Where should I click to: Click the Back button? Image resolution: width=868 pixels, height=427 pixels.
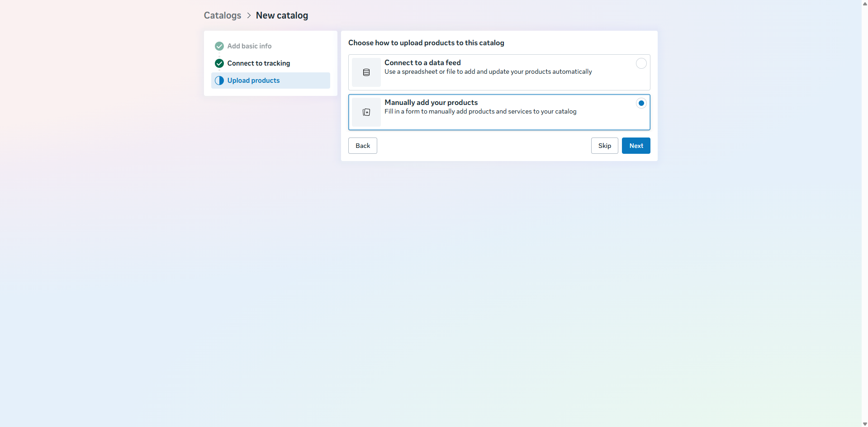click(x=363, y=146)
